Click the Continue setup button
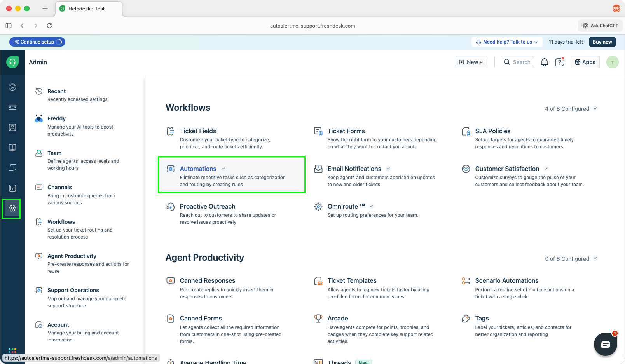The height and width of the screenshot is (364, 625). pyautogui.click(x=37, y=42)
